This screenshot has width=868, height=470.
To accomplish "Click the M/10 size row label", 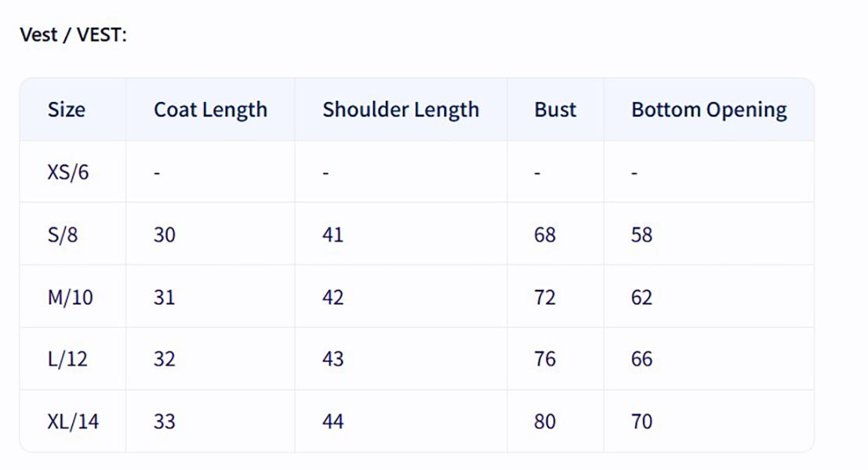I will click(x=70, y=297).
